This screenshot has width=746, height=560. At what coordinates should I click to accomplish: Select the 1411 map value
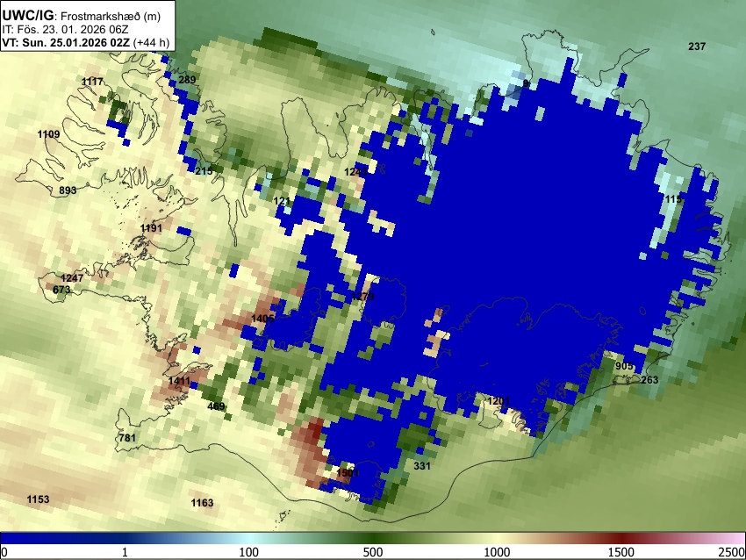pos(179,381)
